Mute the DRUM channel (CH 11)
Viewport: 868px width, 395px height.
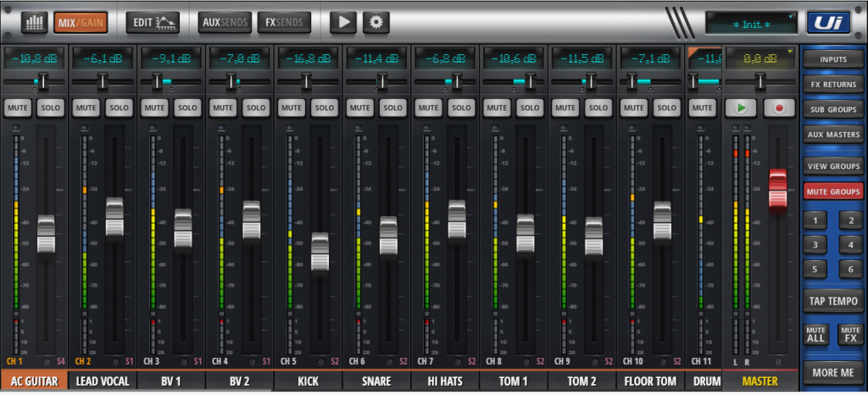[x=703, y=108]
